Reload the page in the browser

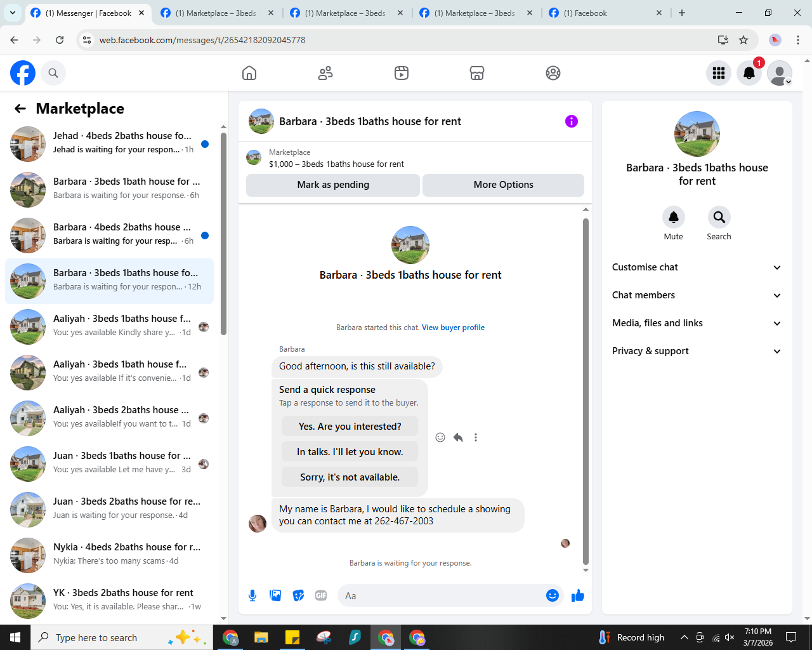[60, 40]
